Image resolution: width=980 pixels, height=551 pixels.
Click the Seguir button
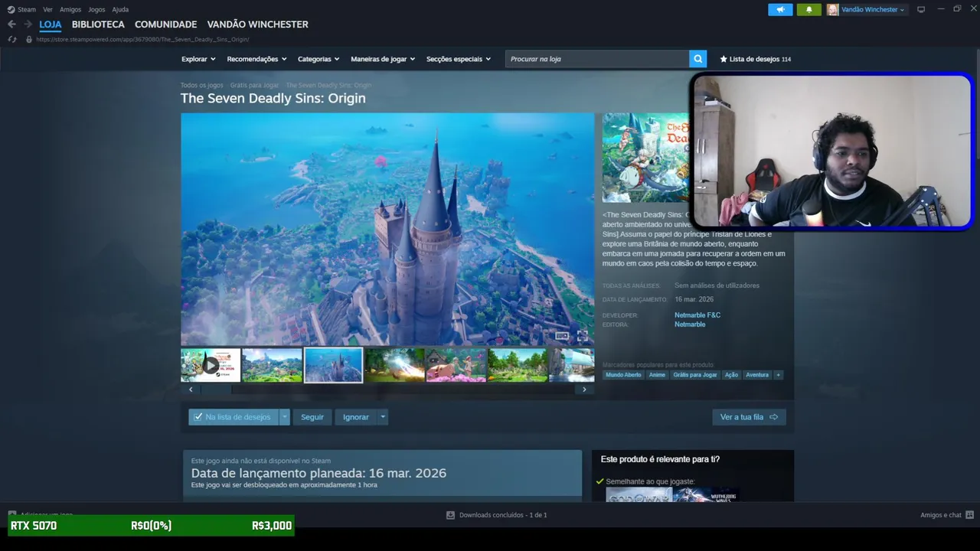[312, 417]
